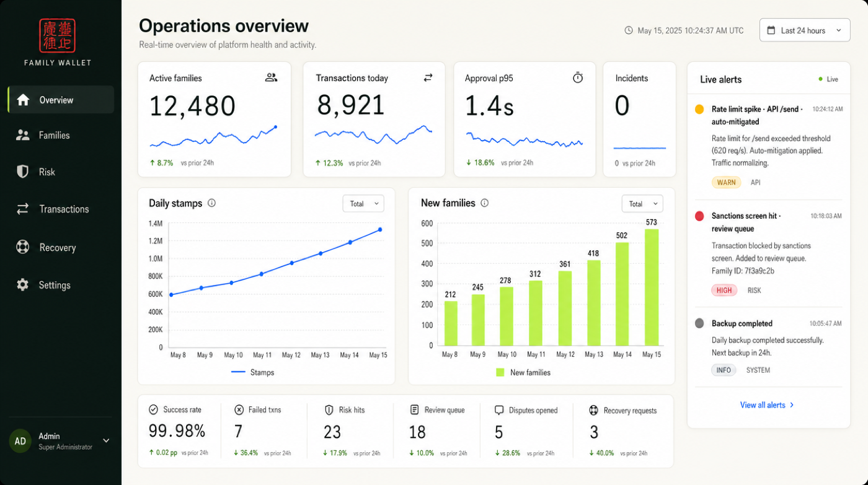Click the Live status indicator in alerts panel

click(828, 79)
